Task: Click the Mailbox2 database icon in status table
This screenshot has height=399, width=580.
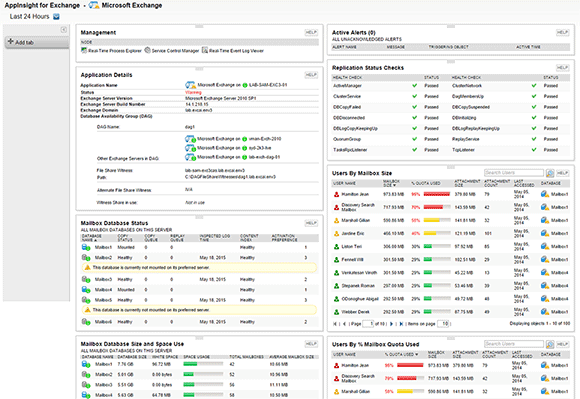Action: [x=86, y=258]
